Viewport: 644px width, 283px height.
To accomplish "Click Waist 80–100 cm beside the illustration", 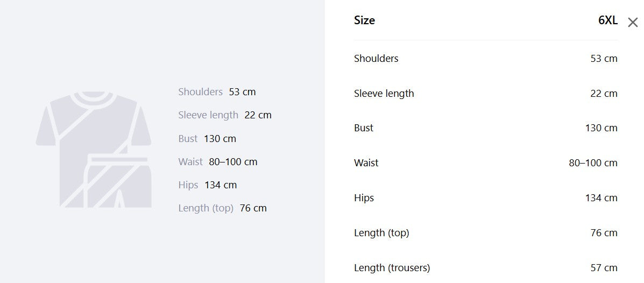I will pos(218,162).
